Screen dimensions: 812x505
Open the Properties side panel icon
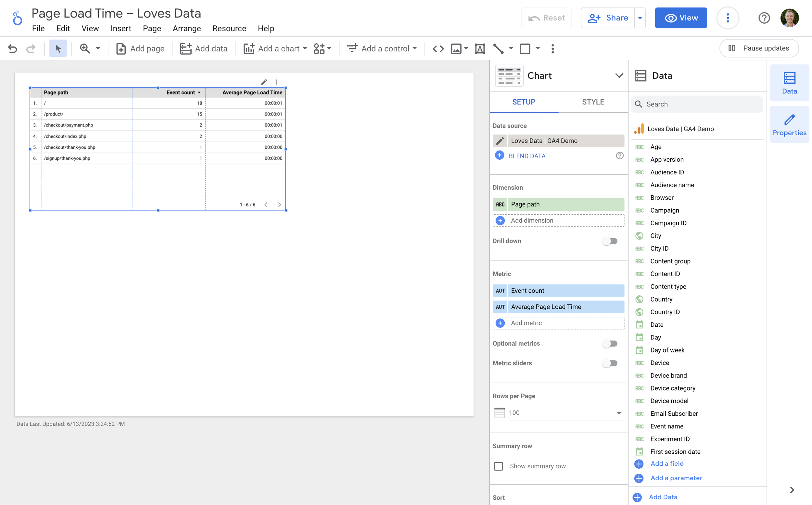click(789, 125)
